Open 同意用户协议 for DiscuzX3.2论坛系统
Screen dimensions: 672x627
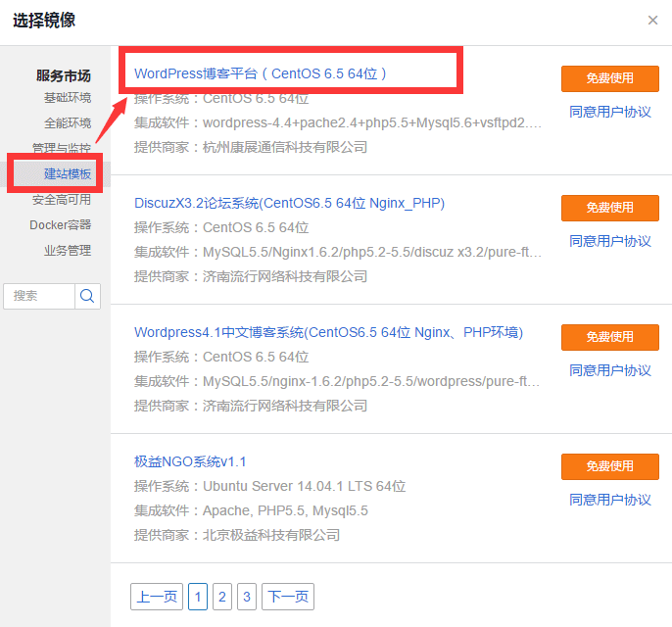point(610,241)
